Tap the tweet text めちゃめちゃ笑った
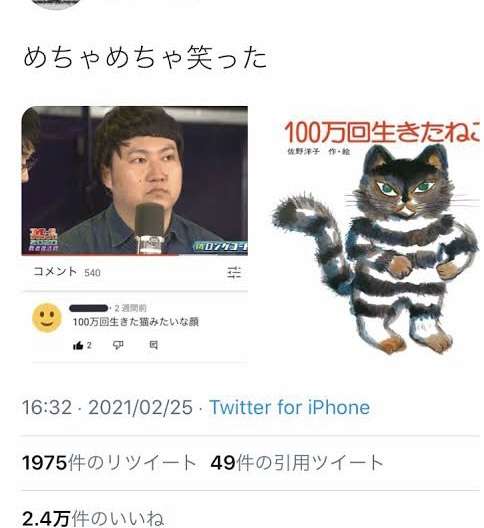This screenshot has height=528, width=484. [145, 58]
